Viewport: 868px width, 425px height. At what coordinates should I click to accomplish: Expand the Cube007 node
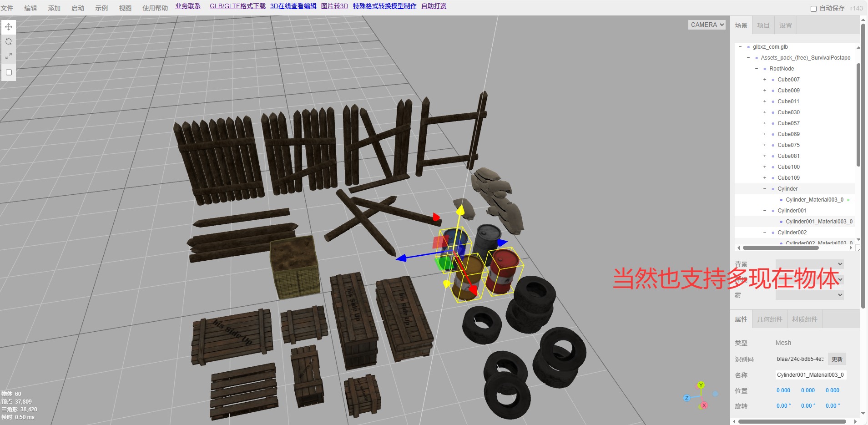(765, 80)
